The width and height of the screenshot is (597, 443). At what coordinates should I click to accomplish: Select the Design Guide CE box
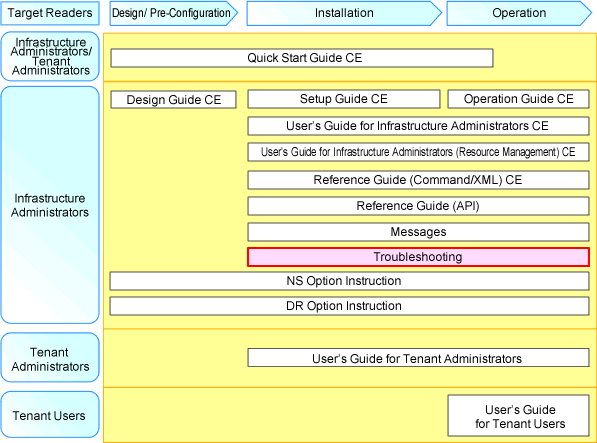(174, 99)
